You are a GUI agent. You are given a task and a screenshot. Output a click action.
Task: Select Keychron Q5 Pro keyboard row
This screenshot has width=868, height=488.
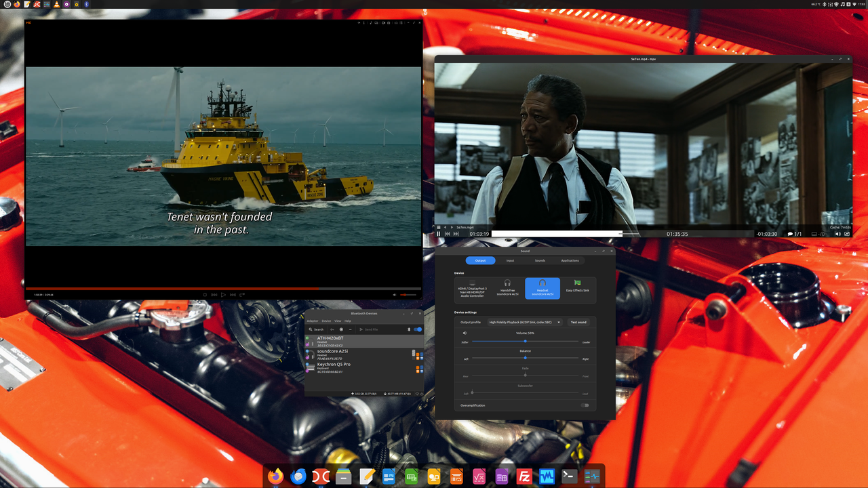364,367
